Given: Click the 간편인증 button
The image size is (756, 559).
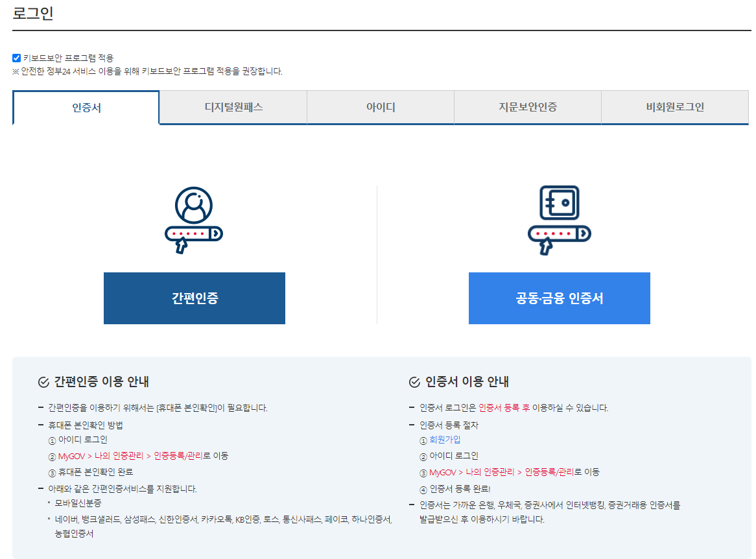Looking at the screenshot, I should [x=194, y=298].
